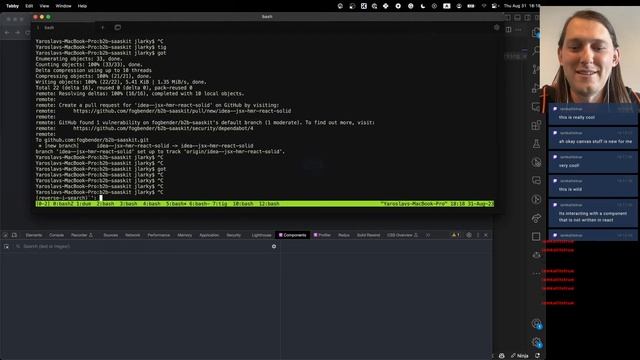Open Run and Debug in VS Code activity bar
The image size is (640, 360).
(x=536, y=88)
